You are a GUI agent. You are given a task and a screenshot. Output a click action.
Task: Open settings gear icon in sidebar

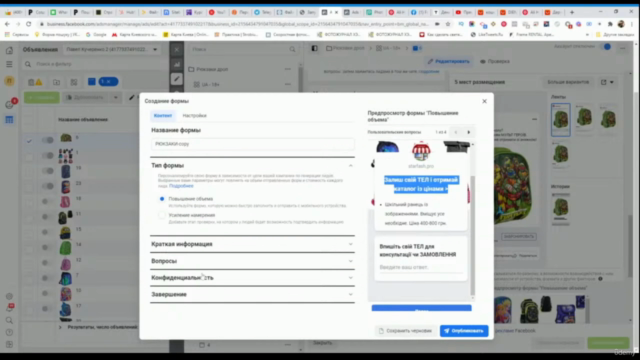pyautogui.click(x=9, y=296)
